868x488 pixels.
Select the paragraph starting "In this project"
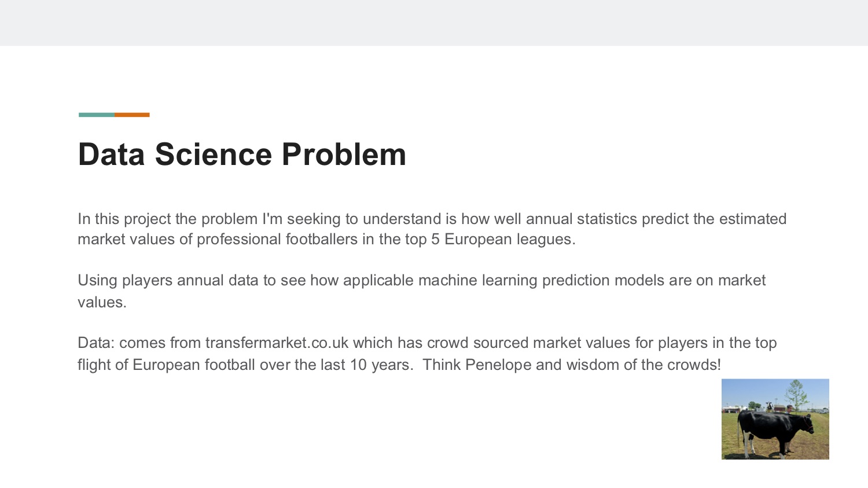coord(432,229)
